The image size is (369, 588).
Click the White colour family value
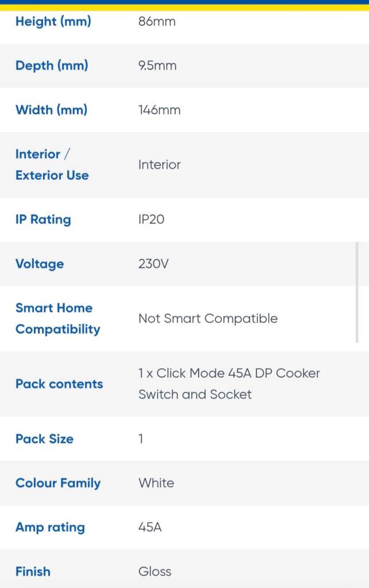156,482
